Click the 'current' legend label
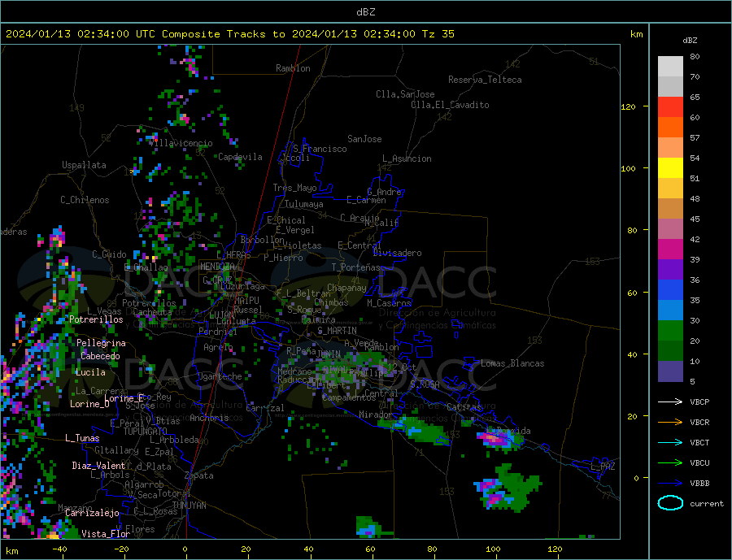 [707, 504]
